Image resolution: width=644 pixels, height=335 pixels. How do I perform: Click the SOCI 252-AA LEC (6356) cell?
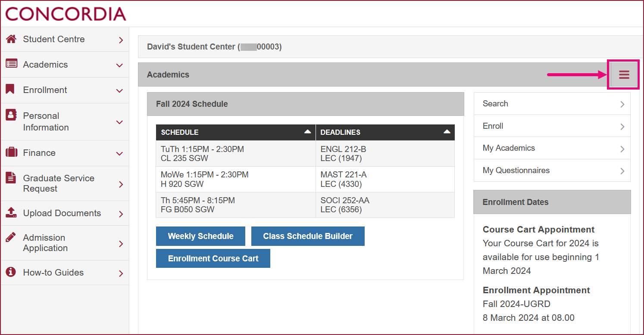tap(385, 205)
